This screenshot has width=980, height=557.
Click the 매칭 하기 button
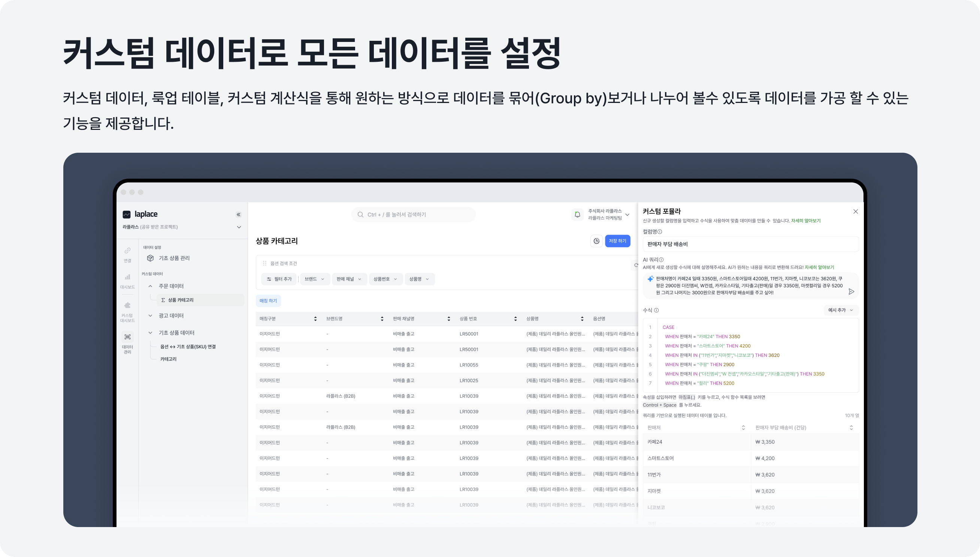(268, 301)
